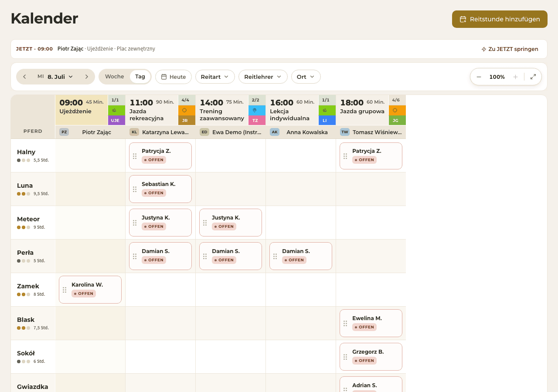The height and width of the screenshot is (392, 558).
Task: Open Damian S. card in 16:00 column
Action: [x=301, y=256]
